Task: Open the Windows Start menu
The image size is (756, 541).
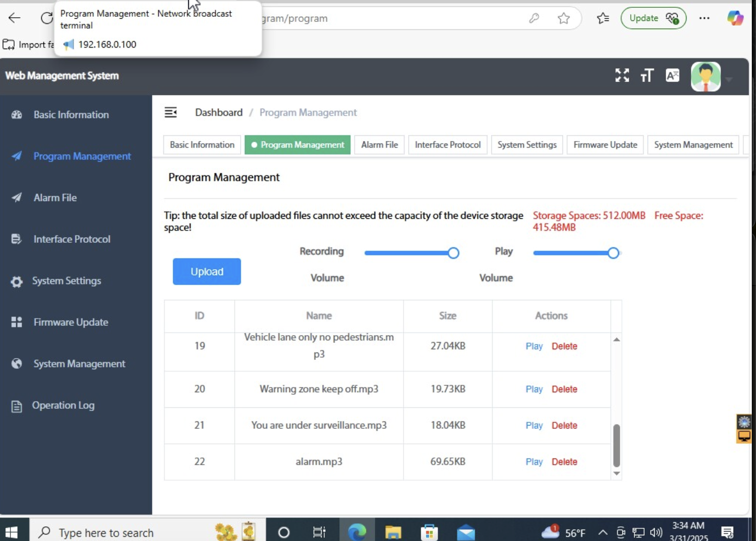Action: [x=11, y=532]
